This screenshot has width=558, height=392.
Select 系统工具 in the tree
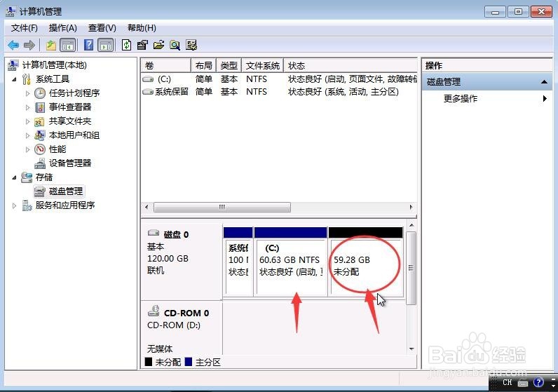[x=53, y=79]
